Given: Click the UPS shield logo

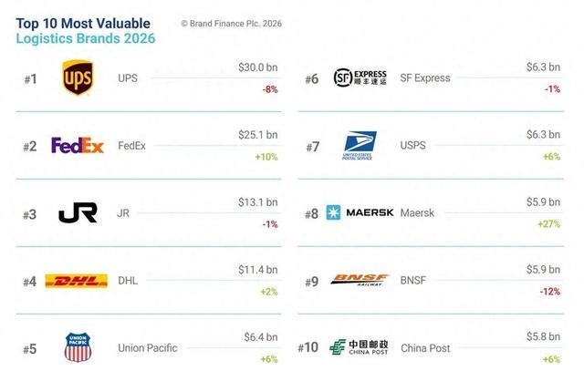Looking at the screenshot, I should point(78,77).
